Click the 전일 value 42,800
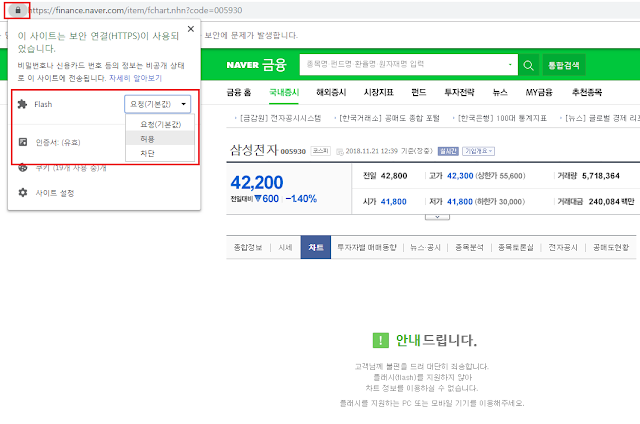The height and width of the screenshot is (424, 640). tap(394, 176)
